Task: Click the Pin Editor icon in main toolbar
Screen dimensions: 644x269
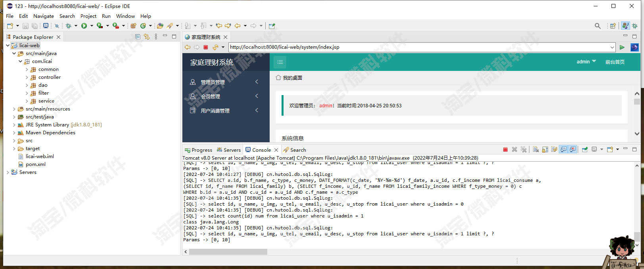Action: coord(272,26)
